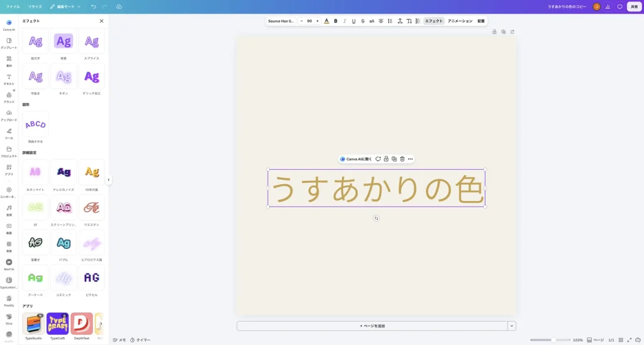
Task: Open the テンプレート (templates) sidebar panel
Action: point(9,43)
